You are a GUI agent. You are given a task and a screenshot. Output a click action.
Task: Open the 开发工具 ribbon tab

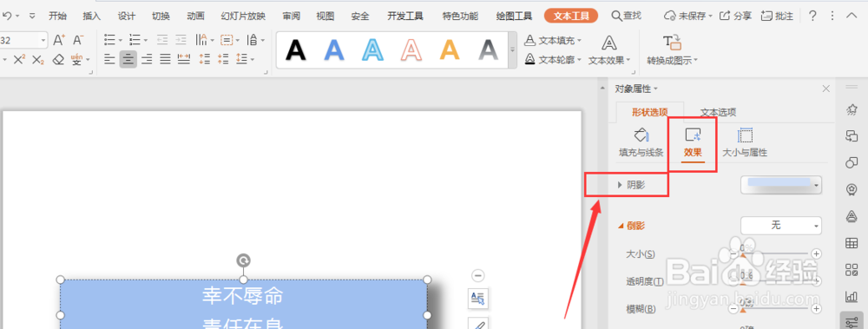pyautogui.click(x=405, y=16)
